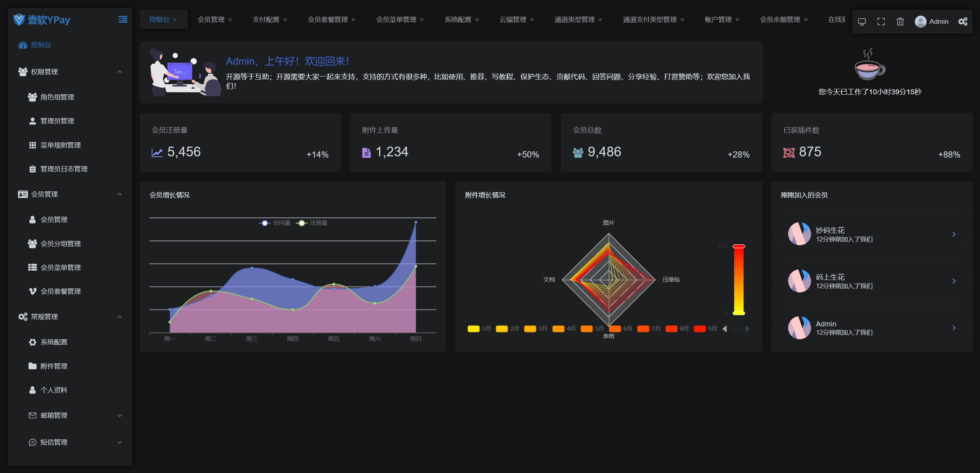Screen dimensions: 980x473
Task: Click top handle of radar color slider
Action: click(x=739, y=246)
